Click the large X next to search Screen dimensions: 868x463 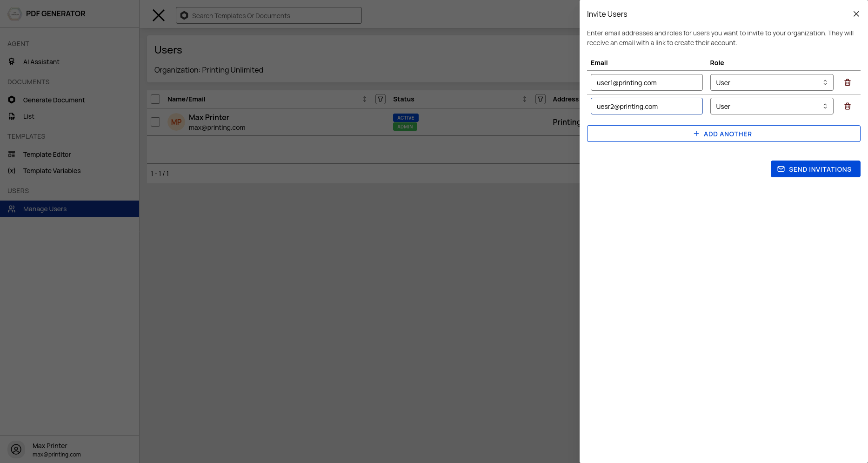(159, 15)
